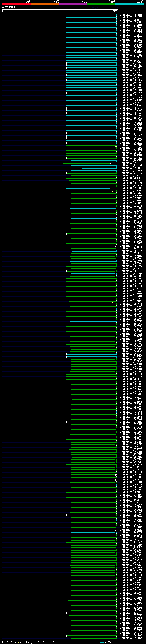Select hit label UniRef100_B3PHI3
Screen dimensions: 146x644
(131, 176)
